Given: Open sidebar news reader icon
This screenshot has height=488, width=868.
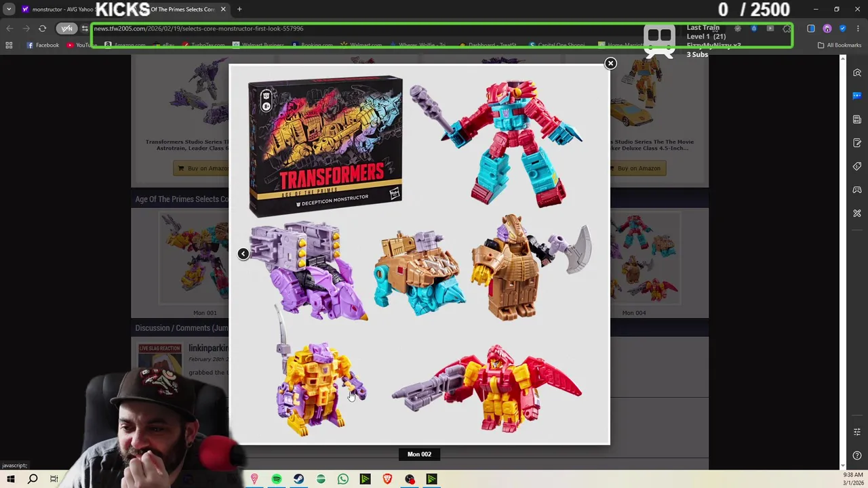Looking at the screenshot, I should (857, 119).
